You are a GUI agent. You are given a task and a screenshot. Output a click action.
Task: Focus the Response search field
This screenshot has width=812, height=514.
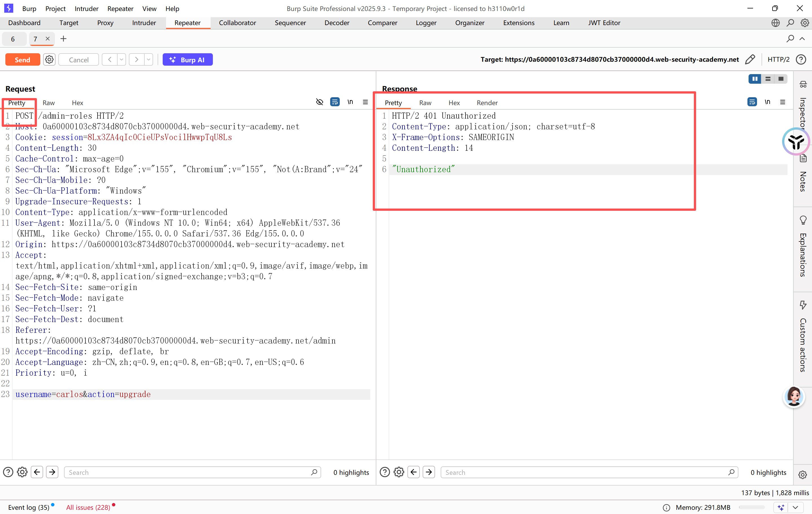pyautogui.click(x=590, y=472)
